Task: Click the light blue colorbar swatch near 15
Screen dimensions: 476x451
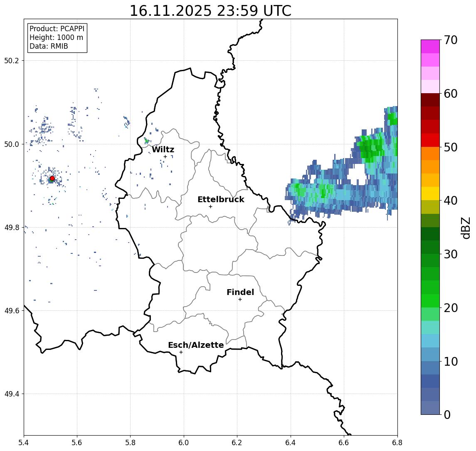Action: point(430,341)
